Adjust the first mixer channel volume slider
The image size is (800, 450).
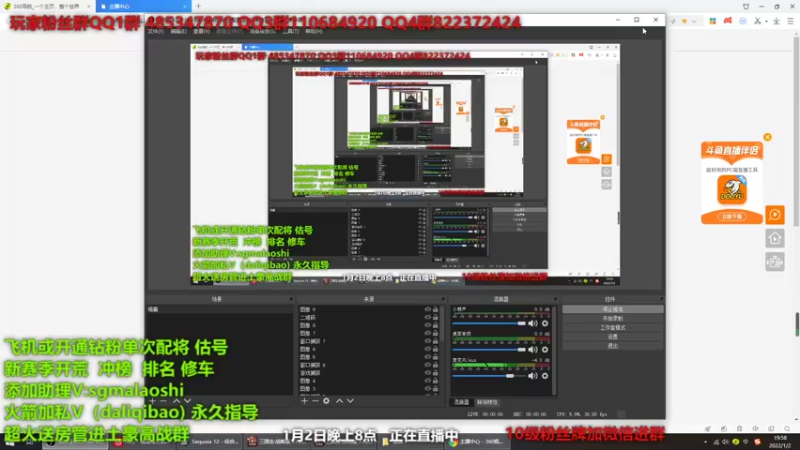click(x=489, y=323)
